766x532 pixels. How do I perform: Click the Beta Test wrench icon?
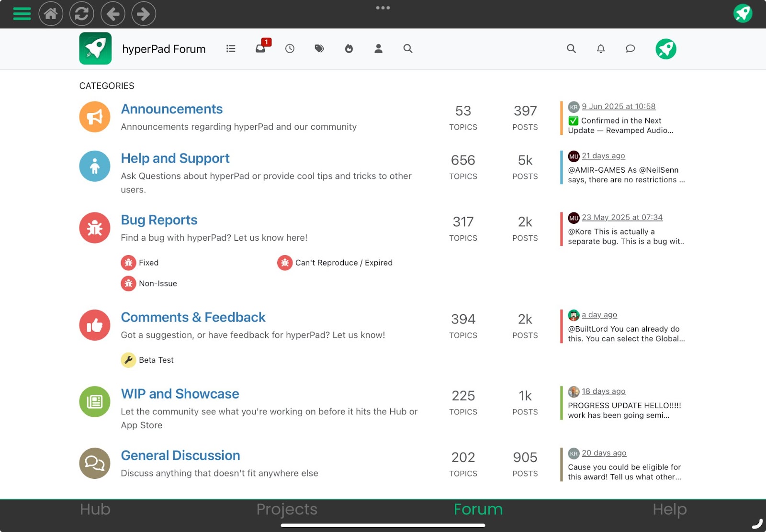[x=128, y=360]
